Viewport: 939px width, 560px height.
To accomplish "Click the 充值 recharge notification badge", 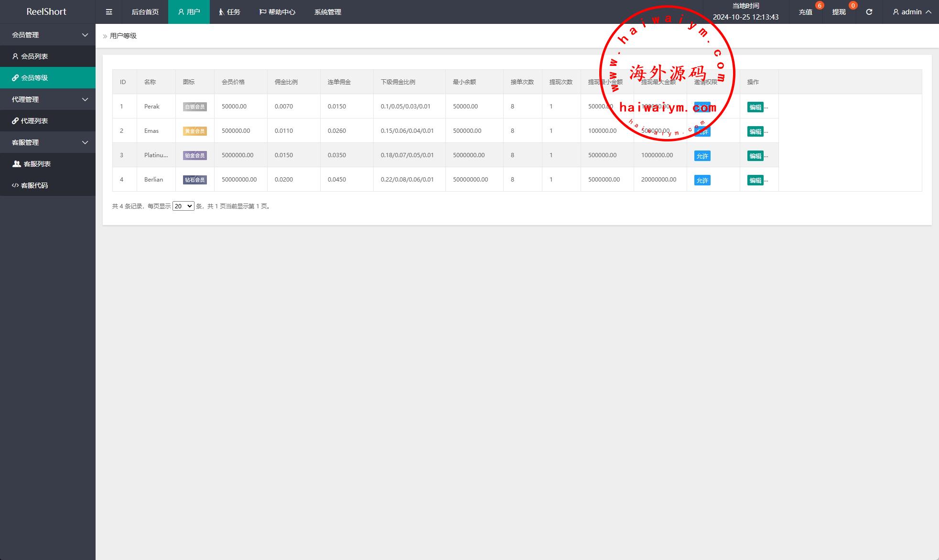I will tap(819, 6).
